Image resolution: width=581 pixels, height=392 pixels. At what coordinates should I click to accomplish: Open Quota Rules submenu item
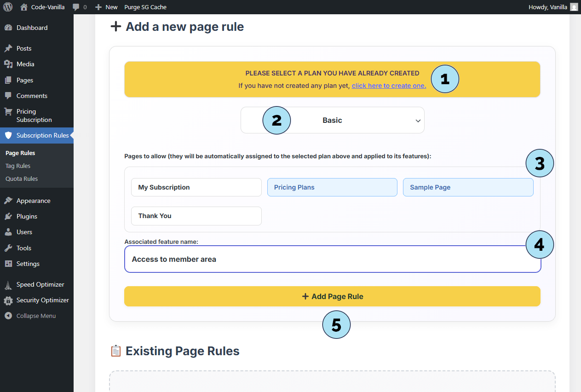[x=22, y=179]
